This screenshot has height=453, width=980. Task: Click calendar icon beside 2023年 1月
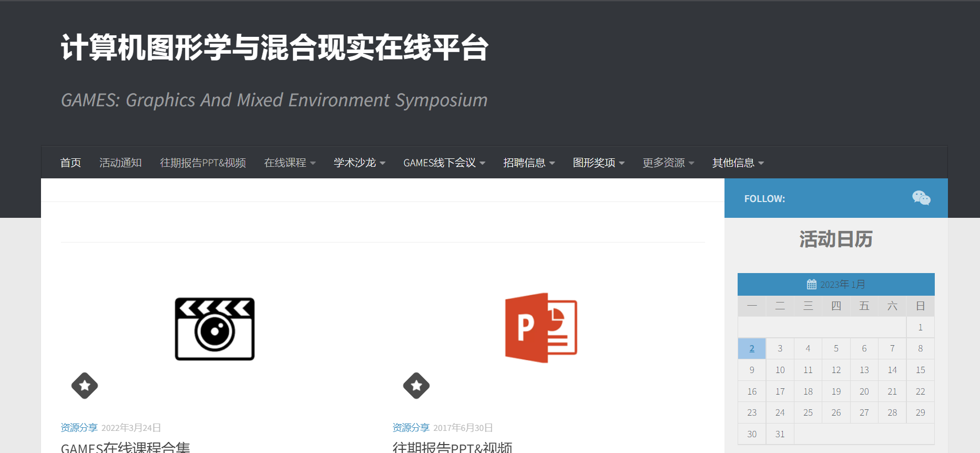[812, 285]
